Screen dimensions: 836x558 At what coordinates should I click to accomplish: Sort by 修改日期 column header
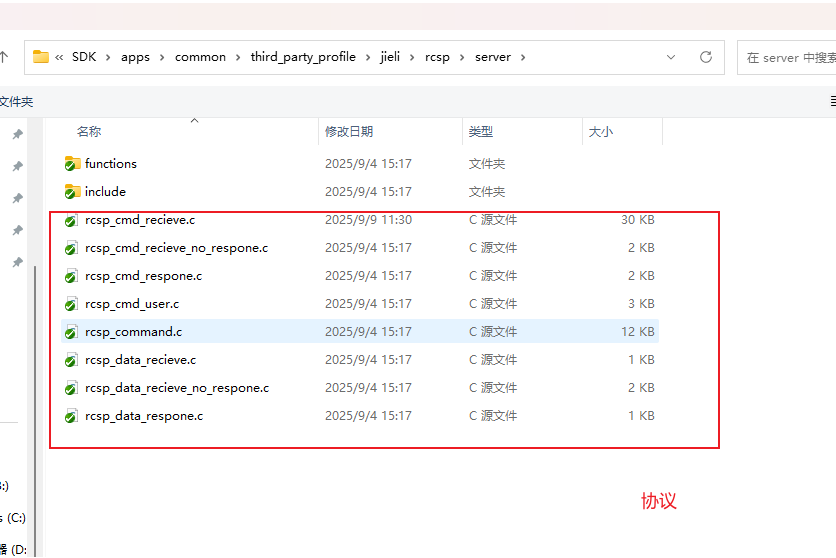point(349,131)
